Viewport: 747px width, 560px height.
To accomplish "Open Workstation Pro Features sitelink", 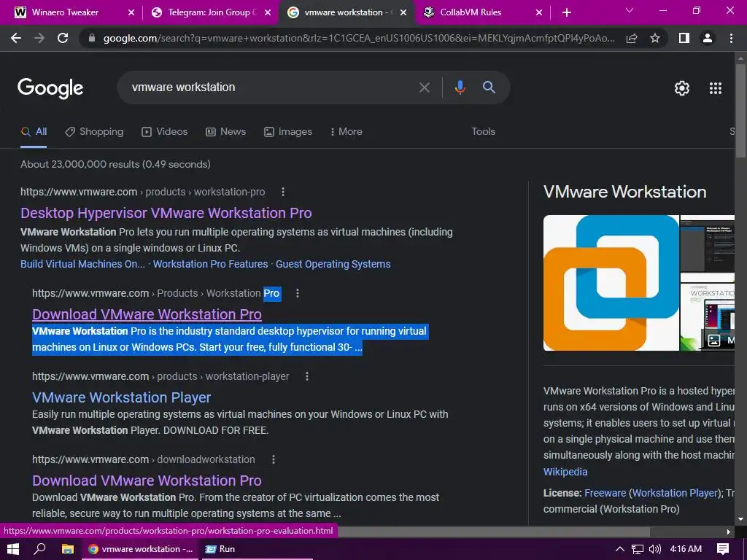I will coord(210,264).
